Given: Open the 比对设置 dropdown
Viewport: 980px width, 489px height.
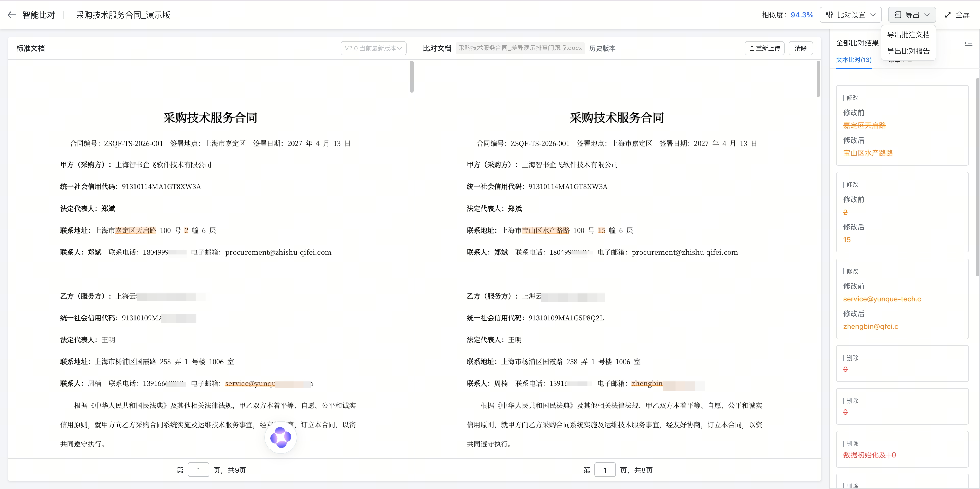Looking at the screenshot, I should (851, 15).
